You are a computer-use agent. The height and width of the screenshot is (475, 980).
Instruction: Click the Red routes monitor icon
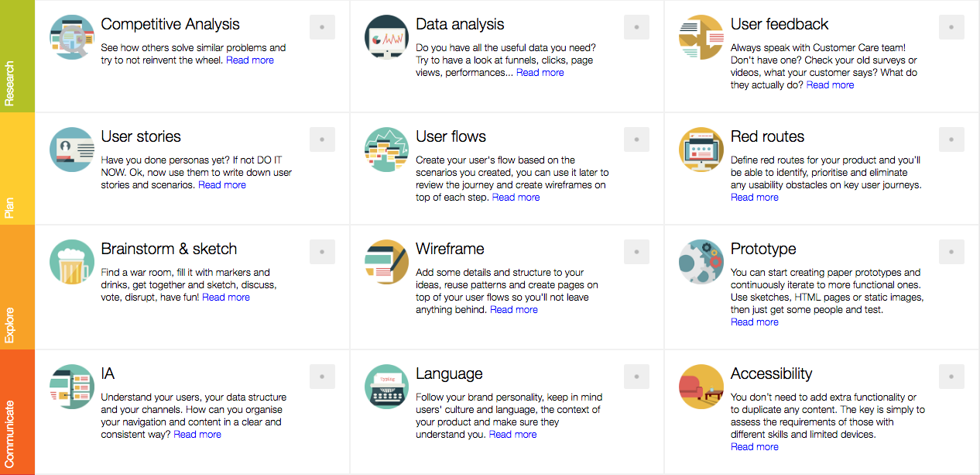coord(701,150)
